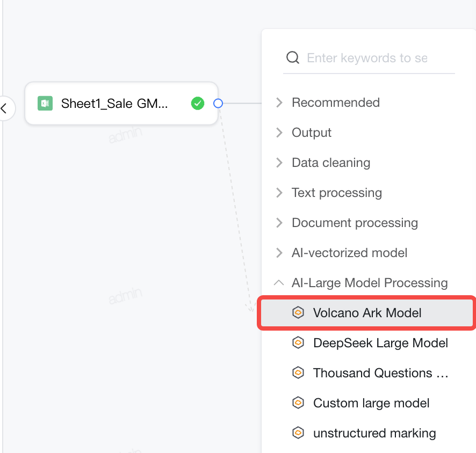The height and width of the screenshot is (453, 476).
Task: Click the Volcano Ark Model hexagon icon
Action: click(298, 312)
